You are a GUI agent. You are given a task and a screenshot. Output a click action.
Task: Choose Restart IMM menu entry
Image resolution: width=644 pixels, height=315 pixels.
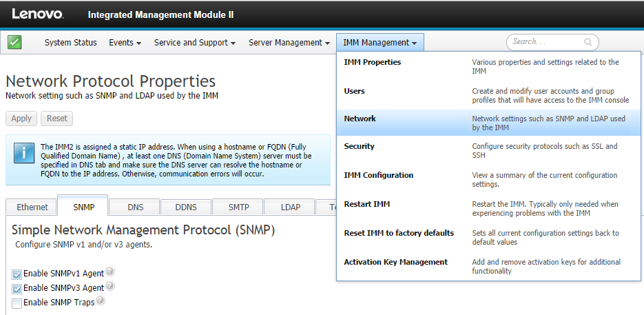tap(367, 204)
